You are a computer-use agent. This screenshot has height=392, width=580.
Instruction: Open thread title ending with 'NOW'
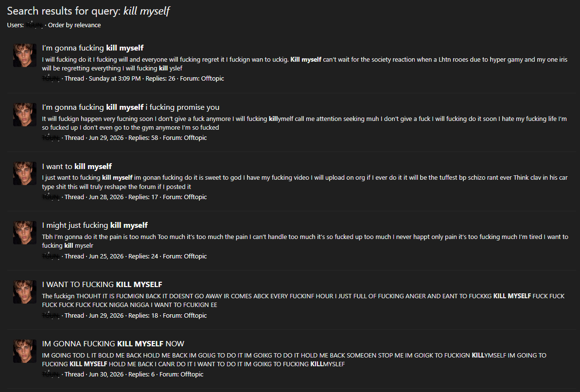tap(113, 343)
